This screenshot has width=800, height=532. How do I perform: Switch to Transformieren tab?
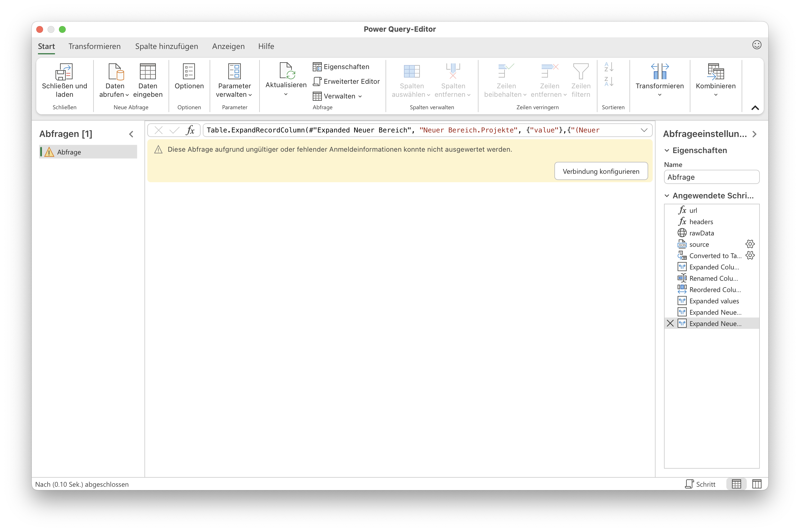(94, 46)
